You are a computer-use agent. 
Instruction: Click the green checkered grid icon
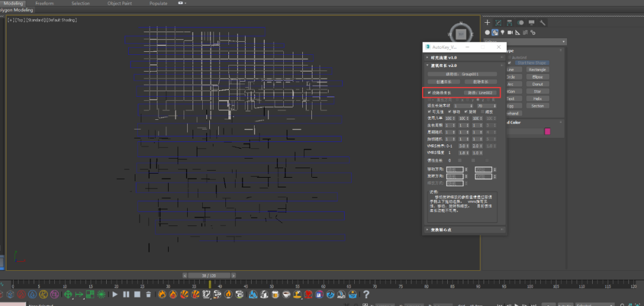point(90,294)
